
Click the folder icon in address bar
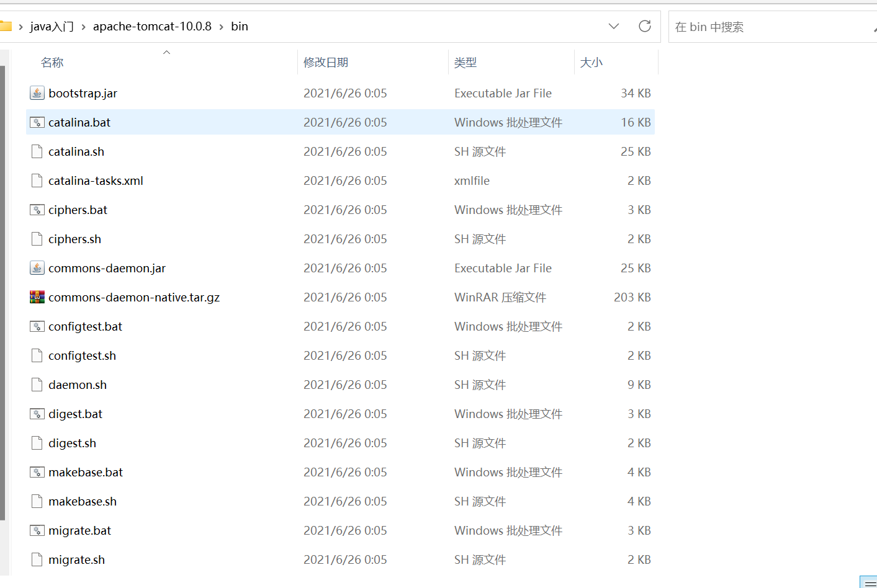(6, 26)
